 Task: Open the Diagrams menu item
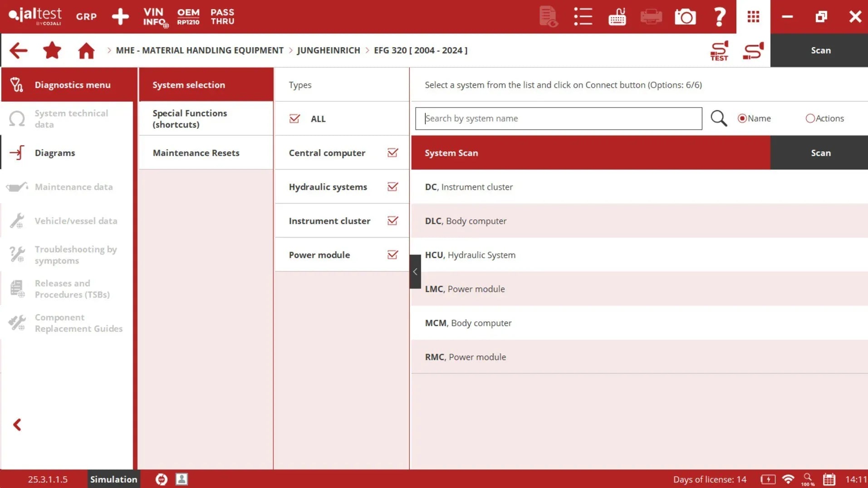point(55,153)
